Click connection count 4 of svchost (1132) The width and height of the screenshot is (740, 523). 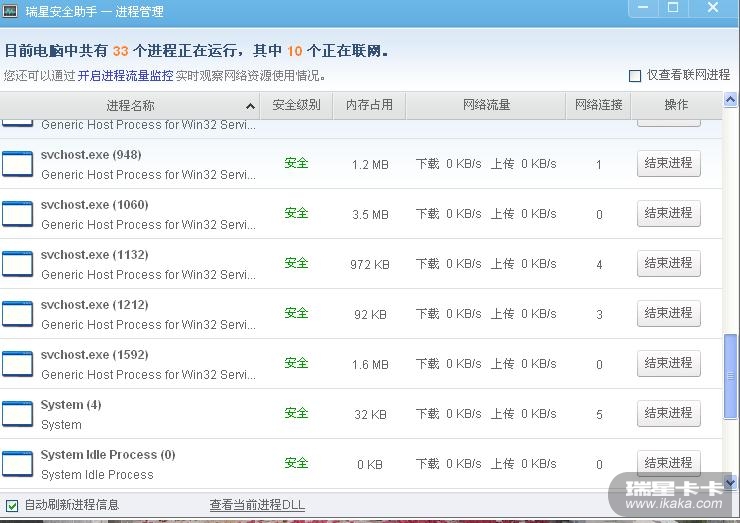(599, 265)
